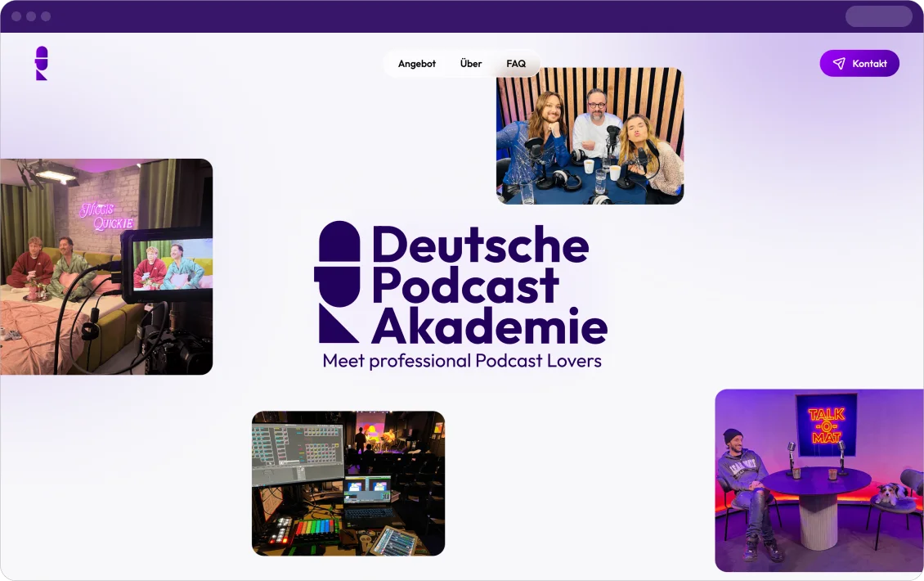This screenshot has height=581, width=924.
Task: Click the gray pill in browser top bar
Action: tap(879, 16)
